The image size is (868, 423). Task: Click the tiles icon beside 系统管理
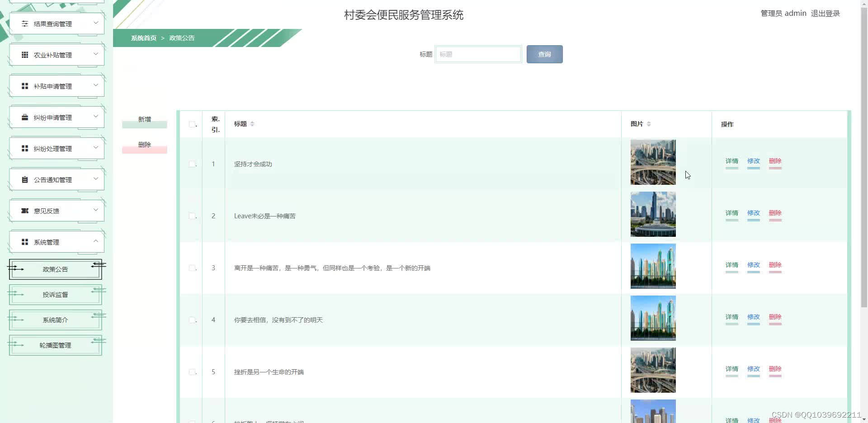(25, 242)
